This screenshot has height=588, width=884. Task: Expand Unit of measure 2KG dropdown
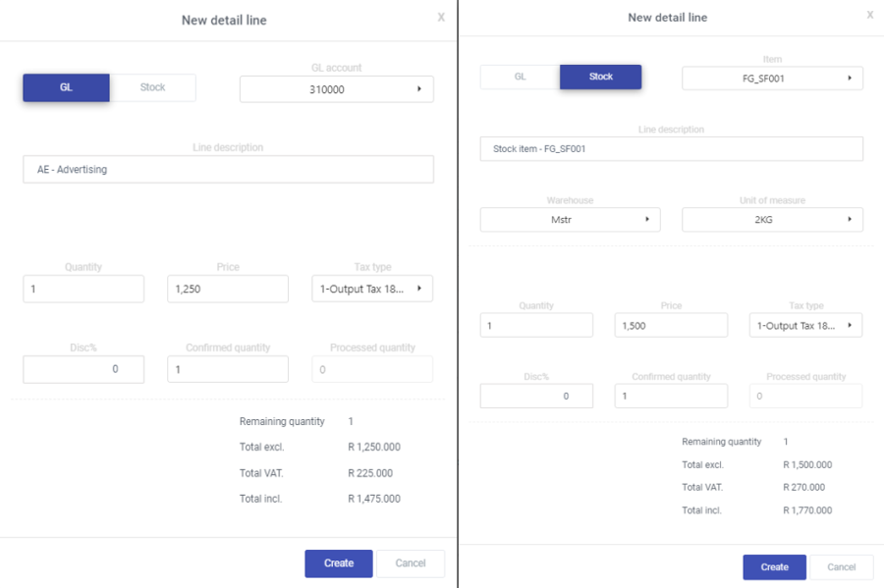[772, 220]
